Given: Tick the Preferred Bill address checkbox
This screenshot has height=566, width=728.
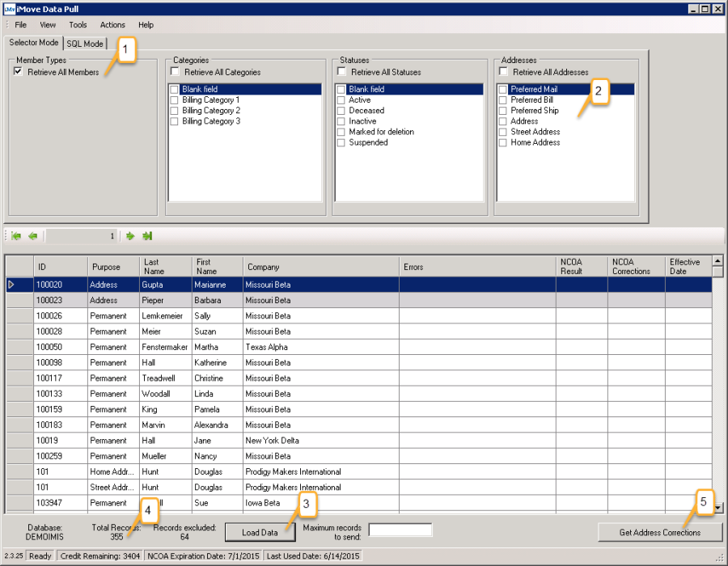Looking at the screenshot, I should coord(503,100).
